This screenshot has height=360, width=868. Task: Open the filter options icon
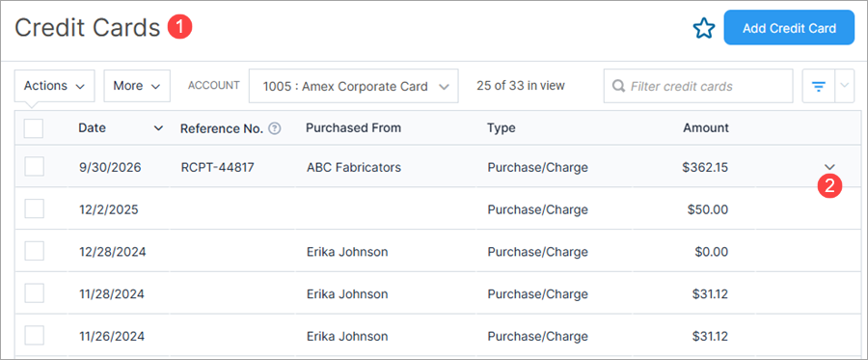click(x=818, y=86)
